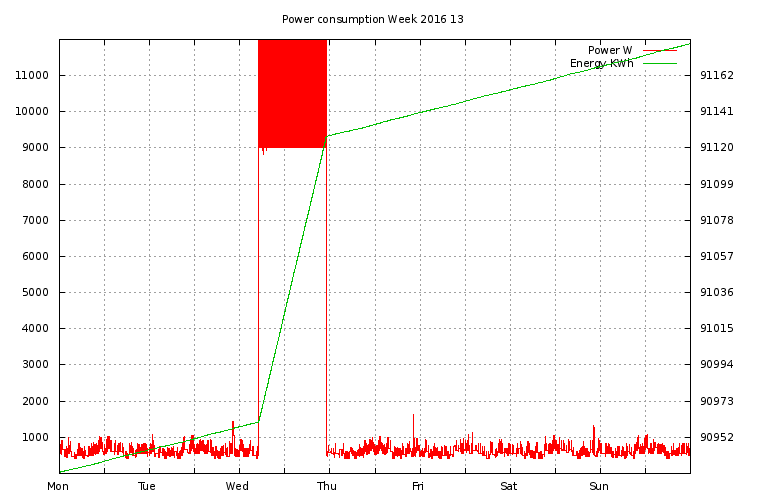Click the 1000 left axis value
The image size is (768, 500).
35,437
